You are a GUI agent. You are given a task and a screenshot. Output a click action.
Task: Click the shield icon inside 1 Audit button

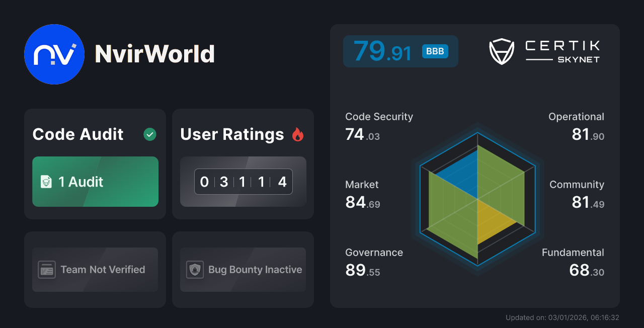(46, 182)
